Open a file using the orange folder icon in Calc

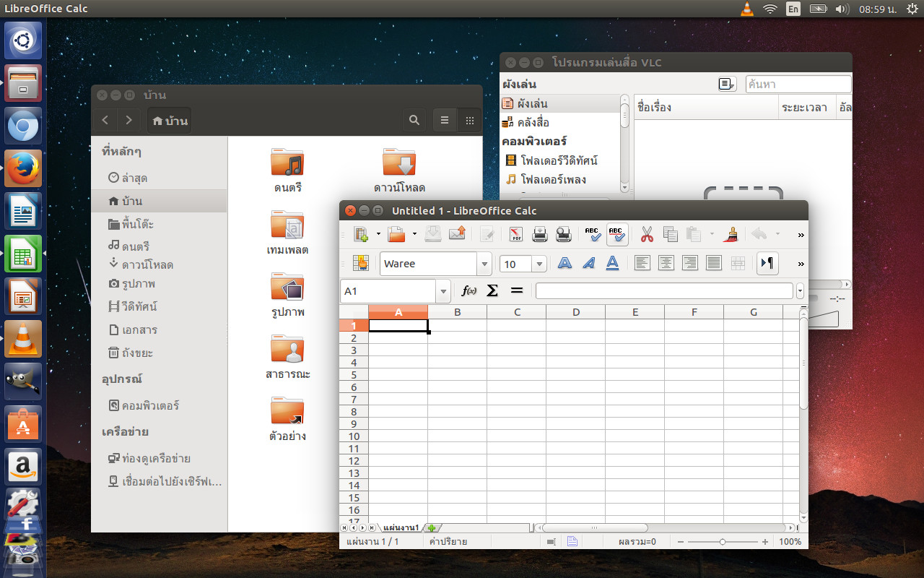(396, 234)
